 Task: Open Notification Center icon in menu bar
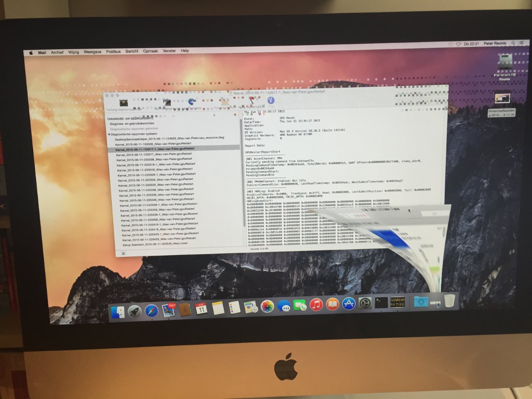click(x=522, y=43)
